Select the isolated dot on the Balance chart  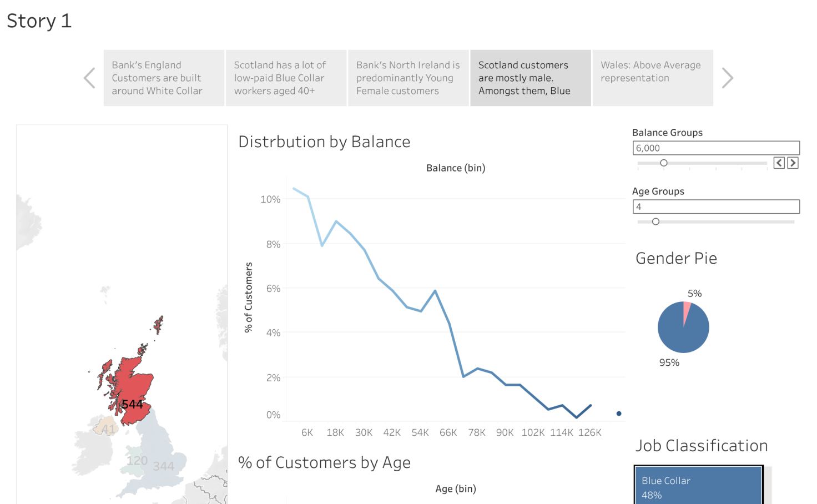(x=618, y=413)
